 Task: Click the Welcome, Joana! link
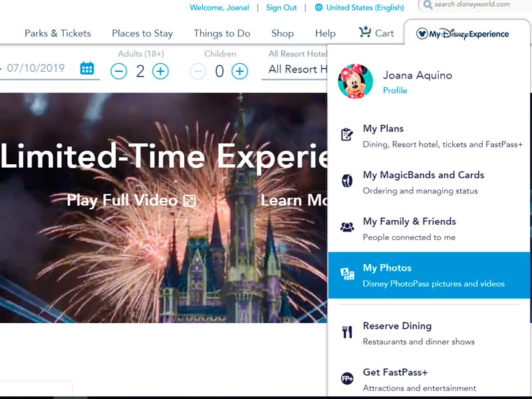coord(219,7)
